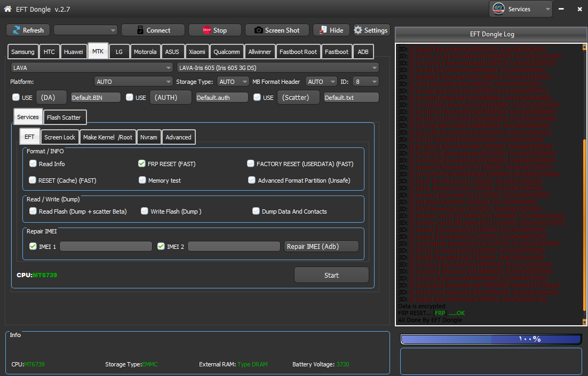Check Write Flash (Dump)
Viewport: 588px width, 376px height.
tap(145, 211)
